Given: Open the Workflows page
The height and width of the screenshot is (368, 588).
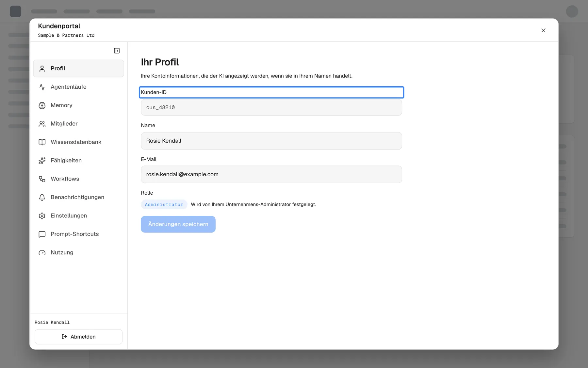Looking at the screenshot, I should pyautogui.click(x=78, y=179).
